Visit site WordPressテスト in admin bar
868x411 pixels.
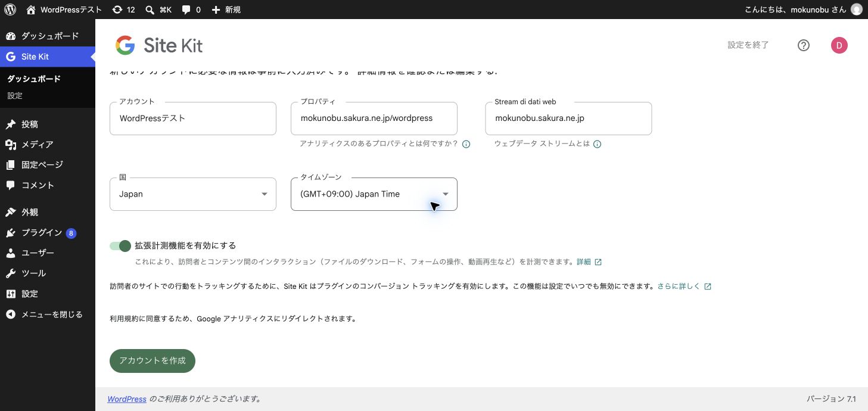click(x=64, y=10)
